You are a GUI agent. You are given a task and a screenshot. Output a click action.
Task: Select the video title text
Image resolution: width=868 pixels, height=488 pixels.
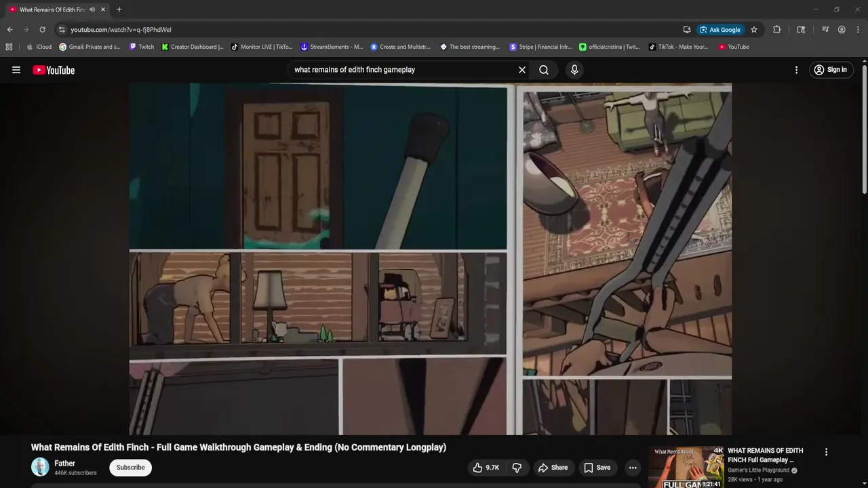click(x=239, y=447)
